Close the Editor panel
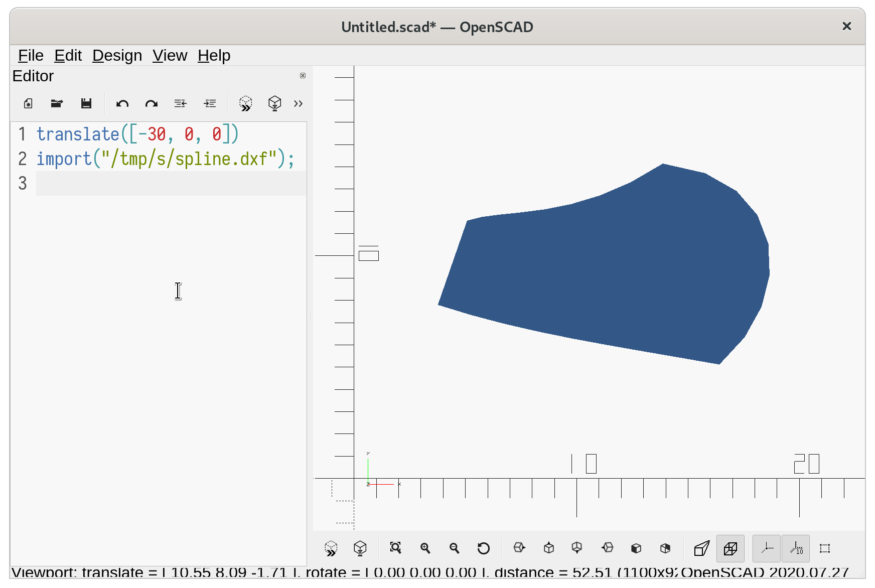875x588 pixels. point(303,76)
